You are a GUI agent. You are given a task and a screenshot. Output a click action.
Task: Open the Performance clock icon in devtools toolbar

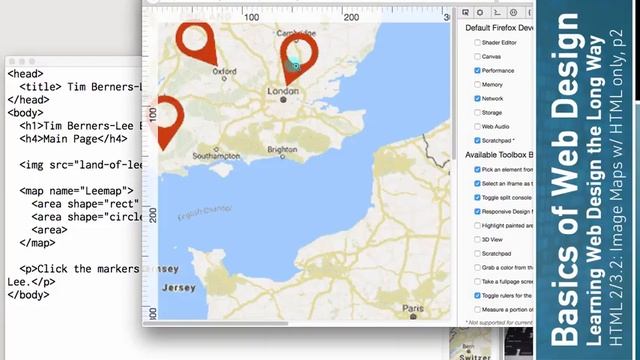(513, 13)
